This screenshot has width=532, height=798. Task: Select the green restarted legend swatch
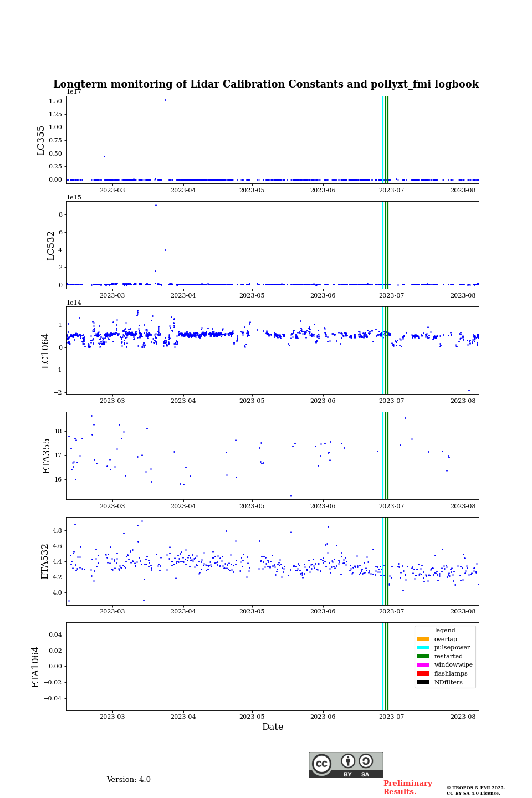coord(423,656)
